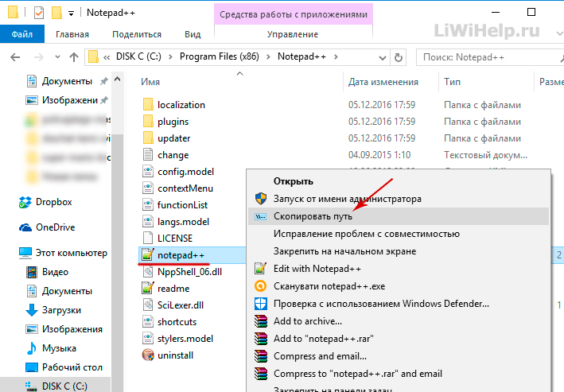Choose Исправление проблем с совместимостью

[x=399, y=234]
